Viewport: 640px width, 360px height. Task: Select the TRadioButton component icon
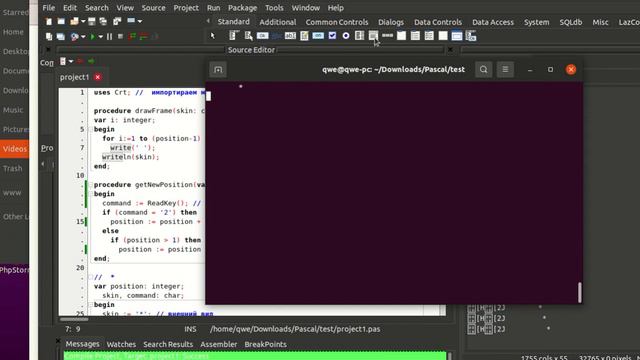click(x=346, y=36)
